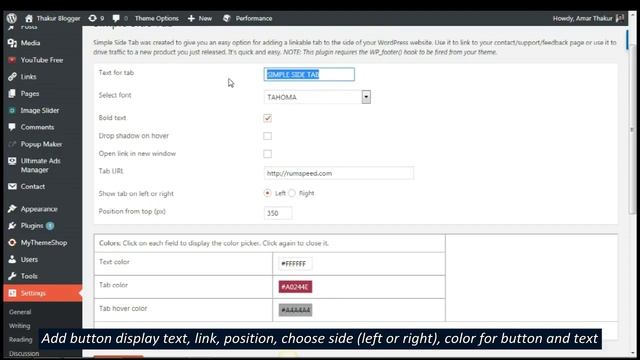The height and width of the screenshot is (360, 640).
Task: Open Thakur Blogger site menu
Action: point(58,18)
